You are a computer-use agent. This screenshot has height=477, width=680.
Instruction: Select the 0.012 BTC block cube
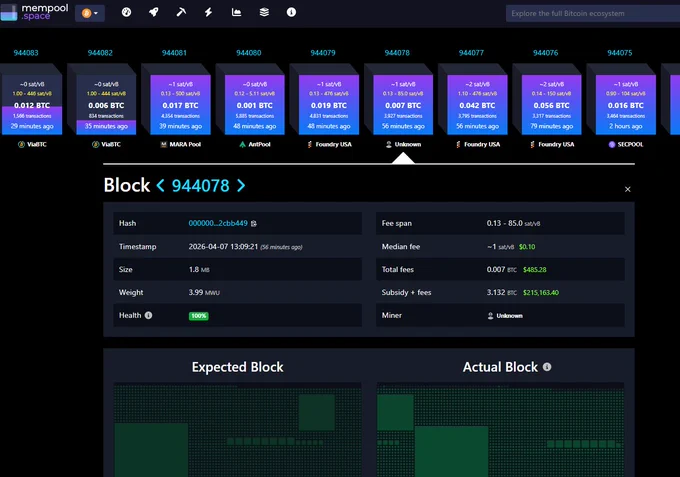(32, 105)
